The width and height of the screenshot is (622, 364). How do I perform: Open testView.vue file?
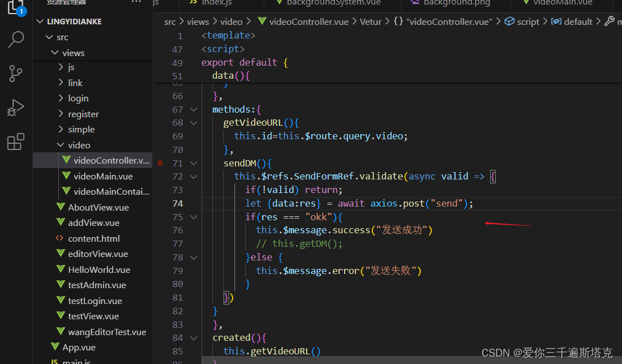click(93, 316)
